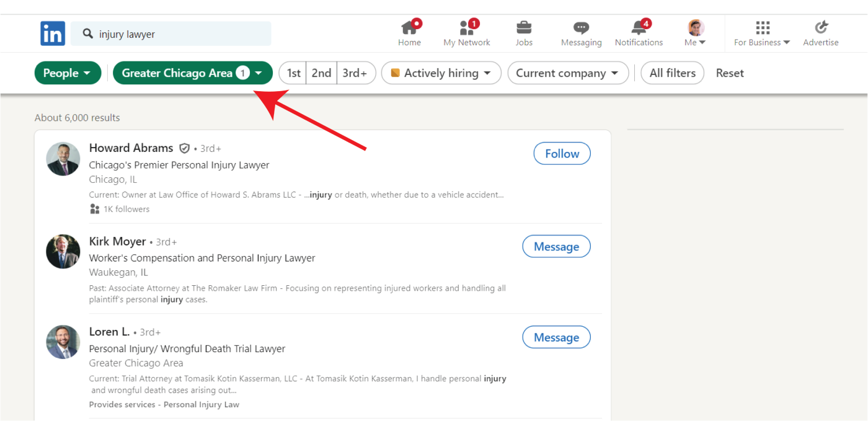The height and width of the screenshot is (434, 868).
Task: Go to Home via house icon
Action: [x=409, y=27]
